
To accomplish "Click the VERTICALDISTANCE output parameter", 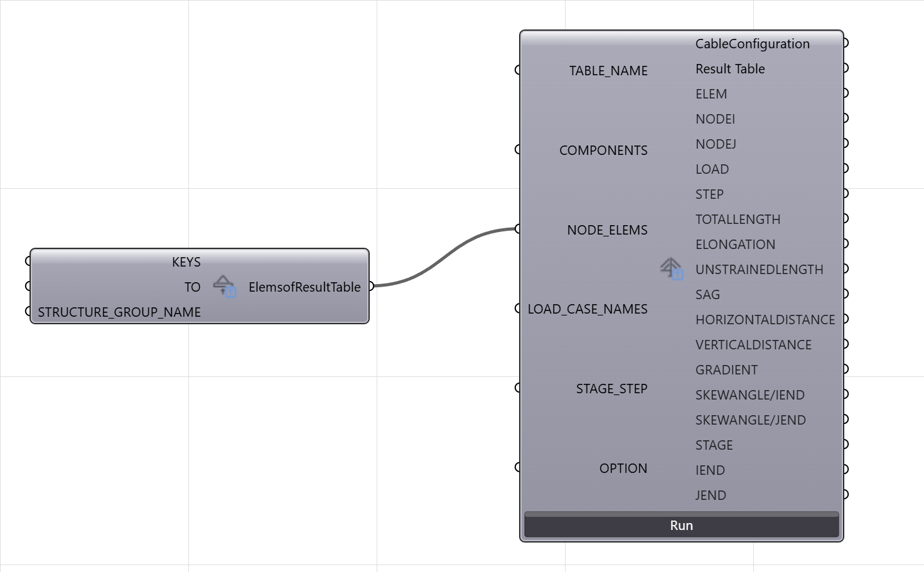I will pyautogui.click(x=753, y=345).
